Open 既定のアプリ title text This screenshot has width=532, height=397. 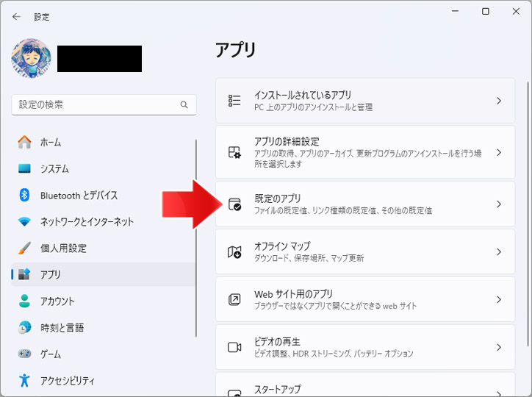pos(278,198)
